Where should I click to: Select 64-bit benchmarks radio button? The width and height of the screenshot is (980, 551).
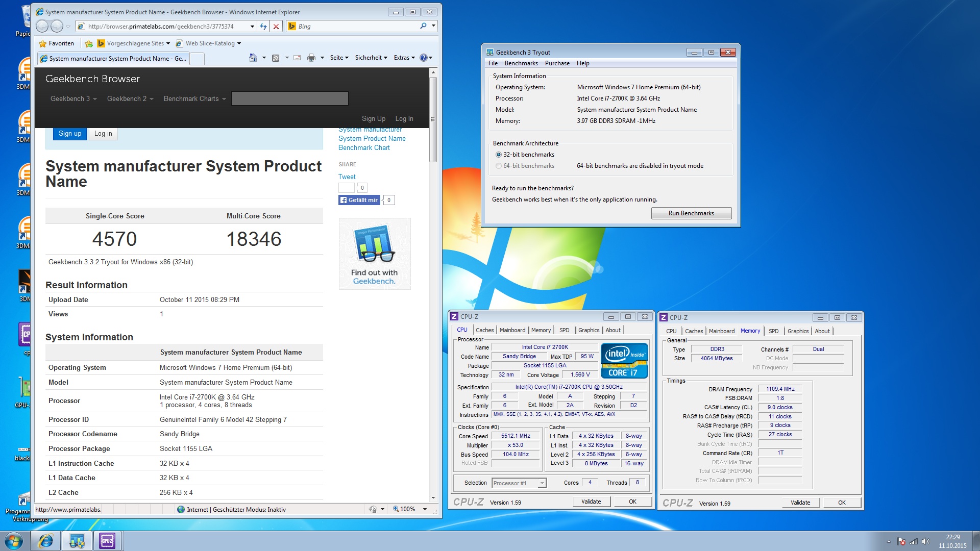pyautogui.click(x=499, y=166)
